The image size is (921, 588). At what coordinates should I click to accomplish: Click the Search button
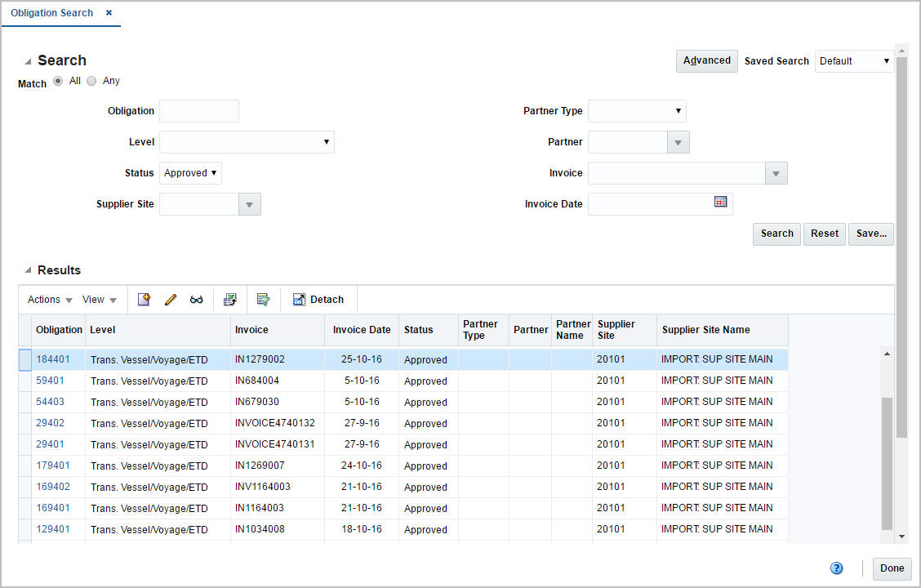tap(776, 234)
